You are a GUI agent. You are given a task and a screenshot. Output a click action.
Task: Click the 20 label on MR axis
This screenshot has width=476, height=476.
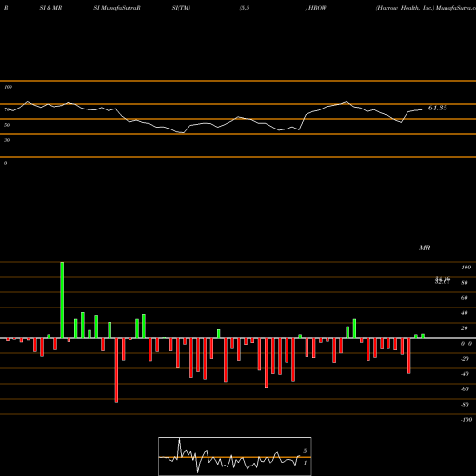tap(464, 328)
